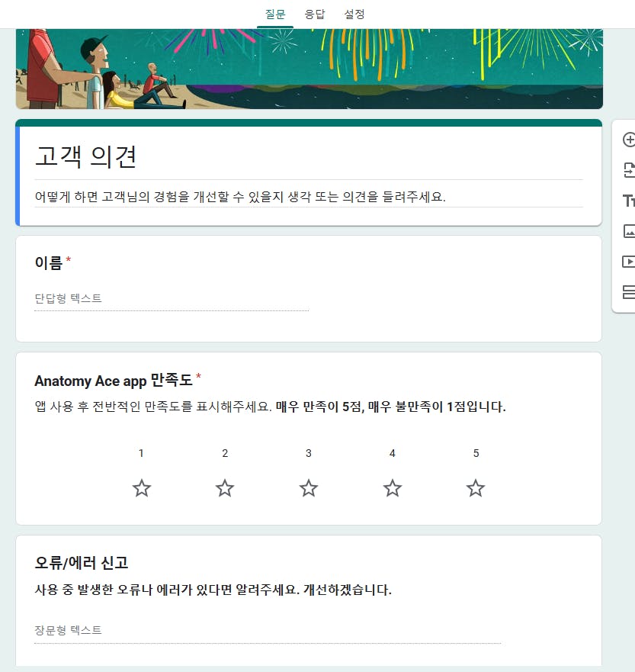635x672 pixels.
Task: Select the second star rating
Action: pos(225,488)
